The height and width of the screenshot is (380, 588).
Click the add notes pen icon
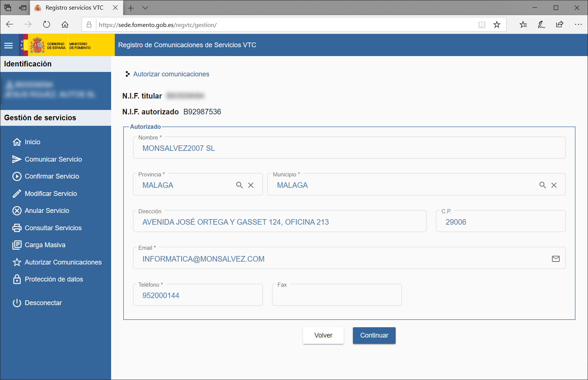tap(541, 25)
